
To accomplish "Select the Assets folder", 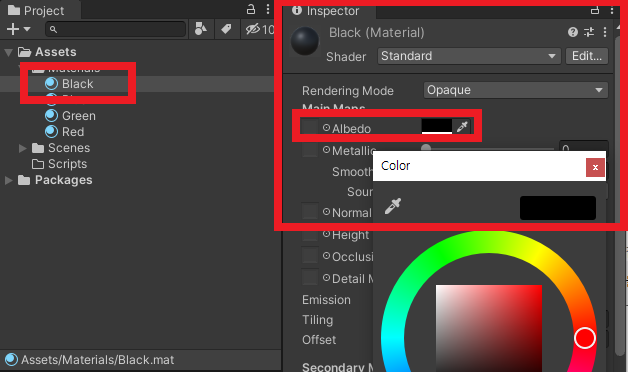I will (47, 52).
